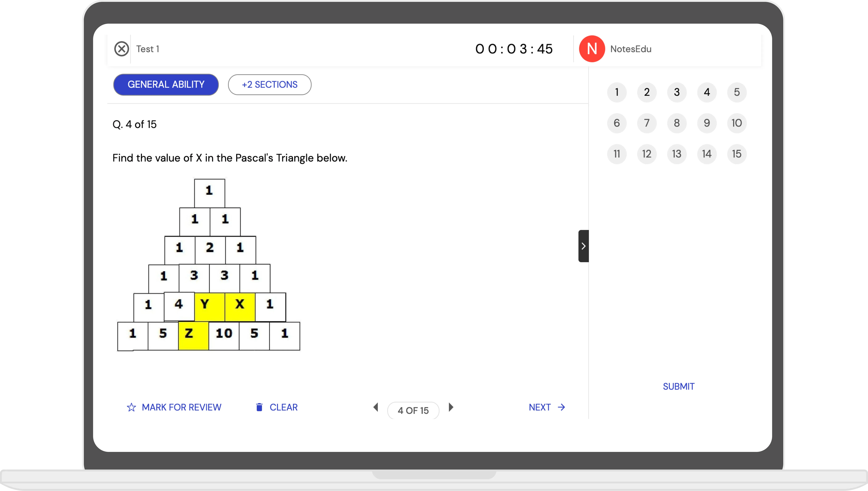The height and width of the screenshot is (491, 868).
Task: Open question 8 from the palette
Action: 677,123
